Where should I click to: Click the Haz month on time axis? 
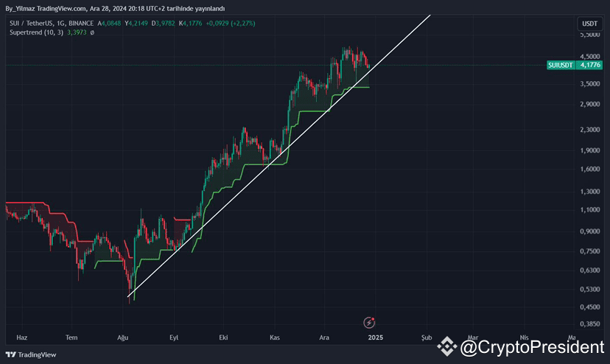pos(22,337)
